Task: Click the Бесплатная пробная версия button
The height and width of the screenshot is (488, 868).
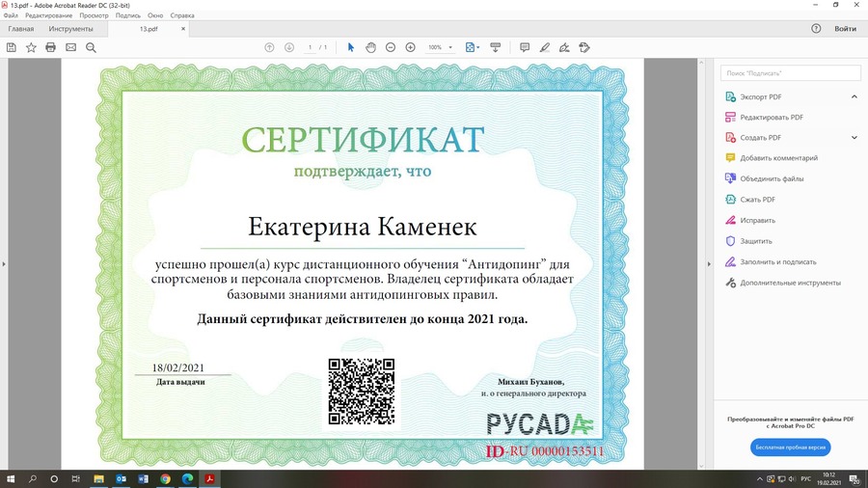Action: (790, 447)
